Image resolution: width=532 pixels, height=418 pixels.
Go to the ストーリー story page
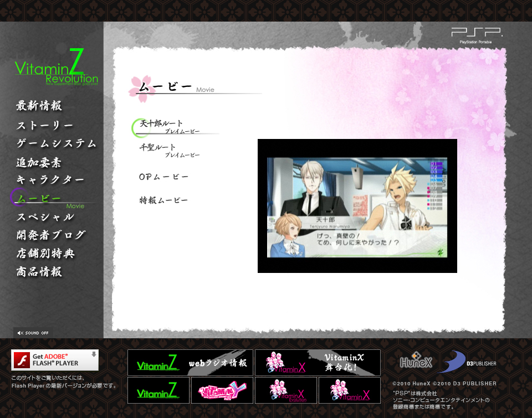pyautogui.click(x=44, y=125)
